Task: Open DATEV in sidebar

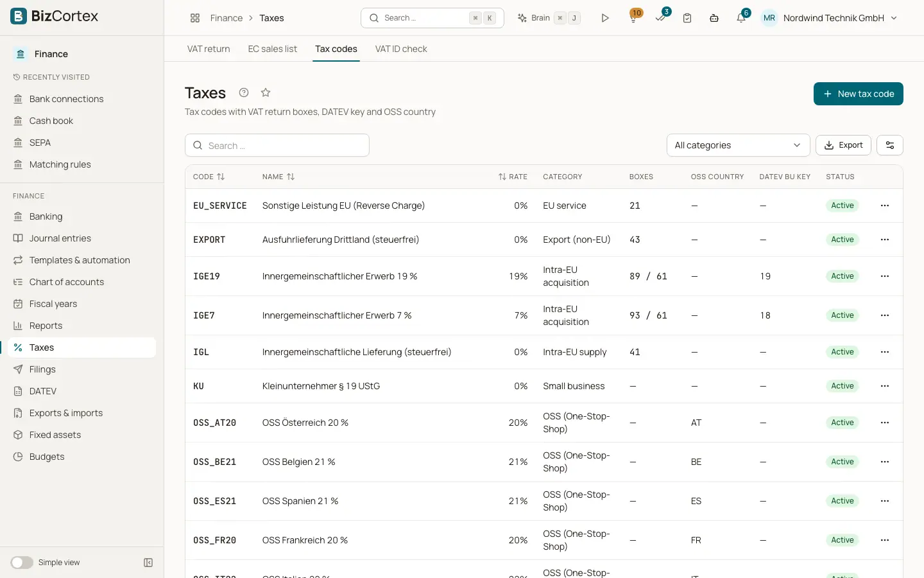Action: (x=82, y=391)
